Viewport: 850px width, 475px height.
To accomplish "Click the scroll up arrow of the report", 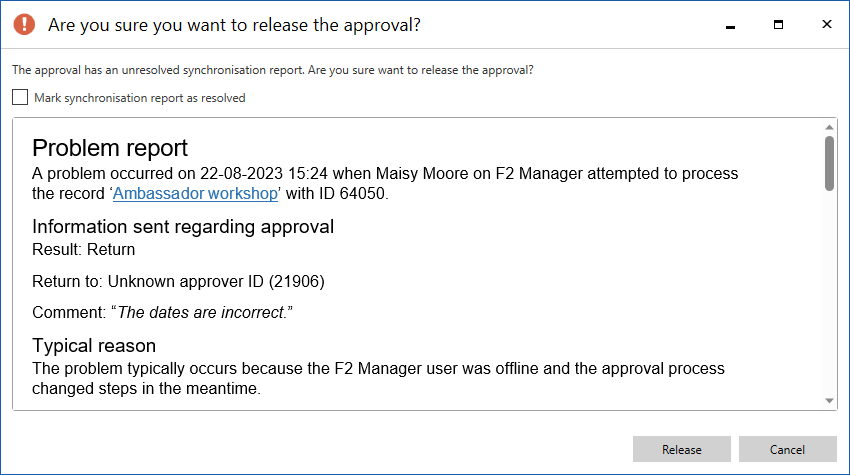I will pos(829,128).
